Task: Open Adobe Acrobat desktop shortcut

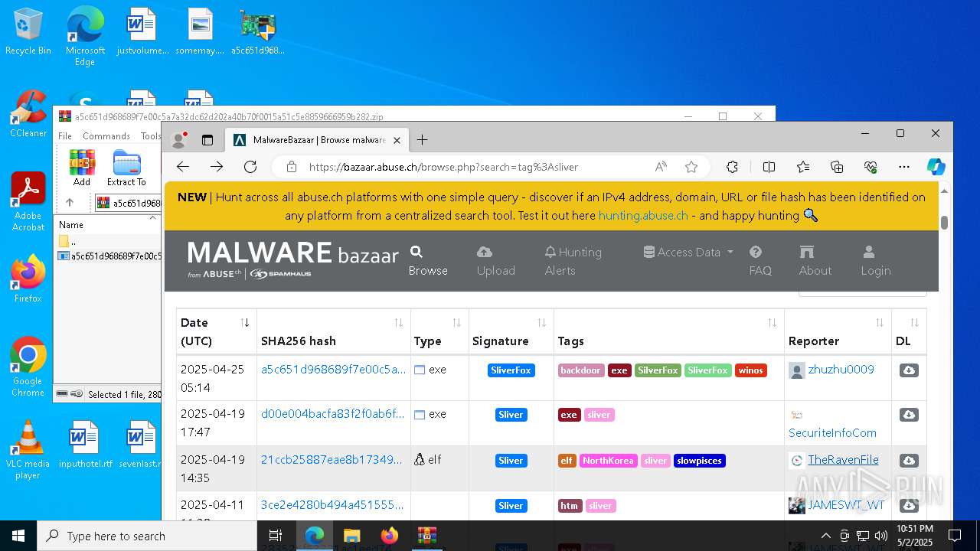Action: (x=28, y=202)
